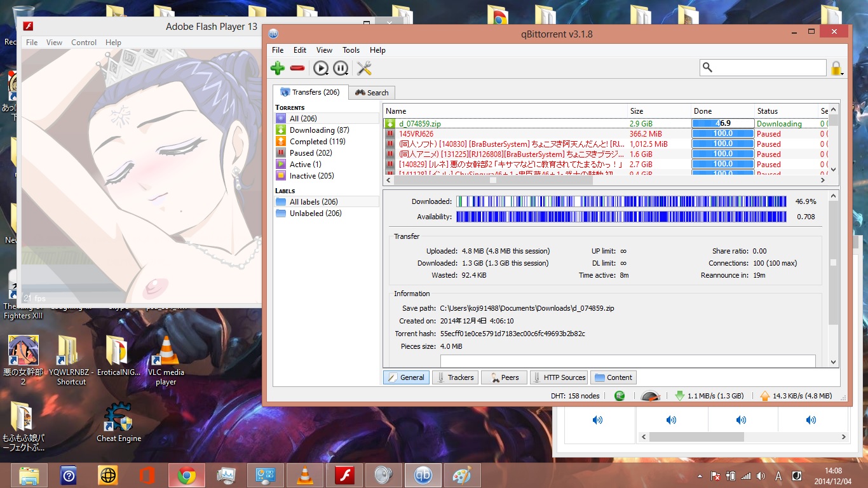Filter by Completed (119)
This screenshot has width=868, height=488.
[327, 141]
